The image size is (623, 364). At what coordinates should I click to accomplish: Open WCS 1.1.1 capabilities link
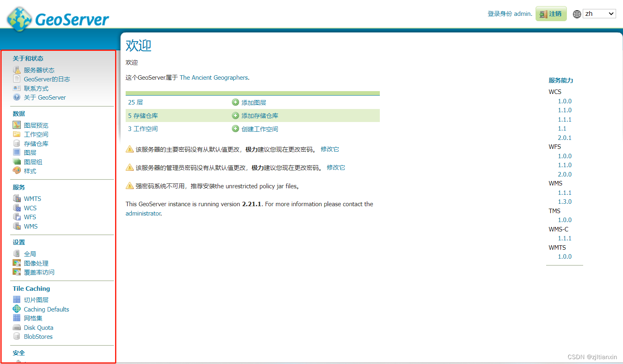tap(564, 119)
